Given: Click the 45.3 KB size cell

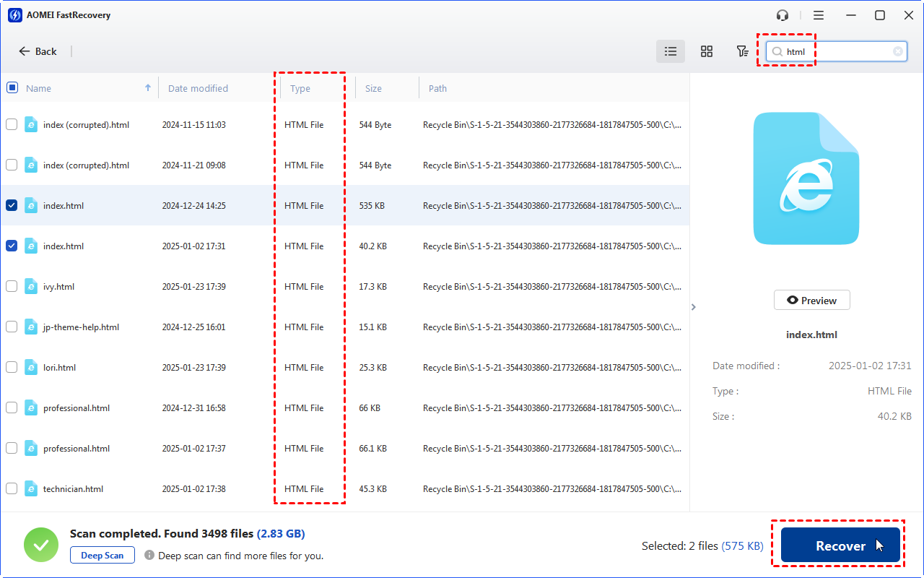Looking at the screenshot, I should [372, 489].
